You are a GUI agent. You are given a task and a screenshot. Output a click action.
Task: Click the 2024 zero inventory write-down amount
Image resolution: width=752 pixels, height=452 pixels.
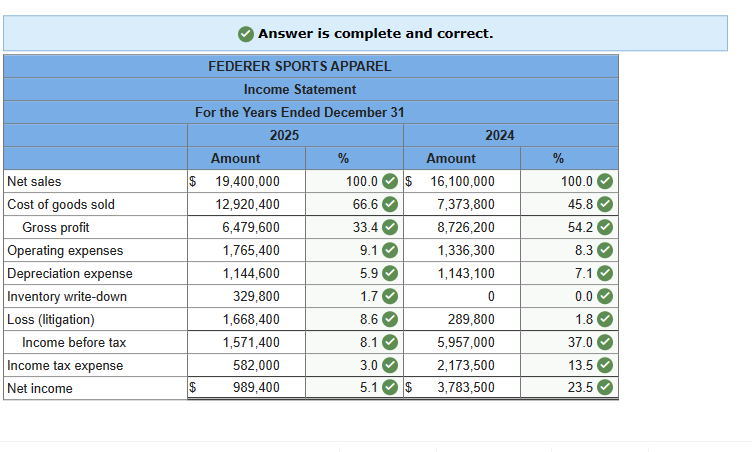(462, 297)
